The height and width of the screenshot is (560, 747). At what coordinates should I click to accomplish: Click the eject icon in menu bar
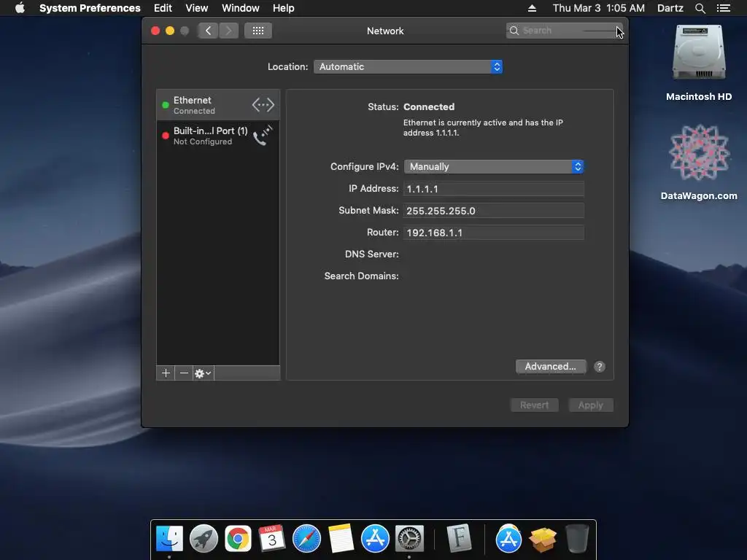[x=532, y=8]
